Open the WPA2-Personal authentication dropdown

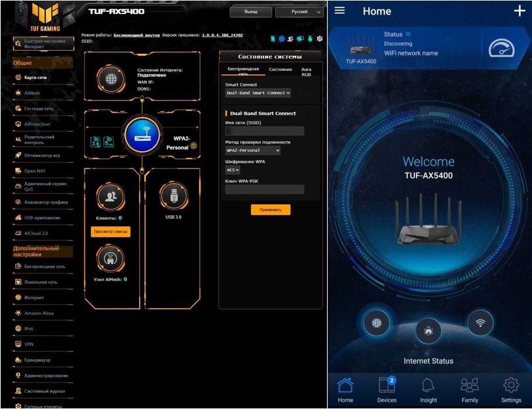tap(253, 150)
